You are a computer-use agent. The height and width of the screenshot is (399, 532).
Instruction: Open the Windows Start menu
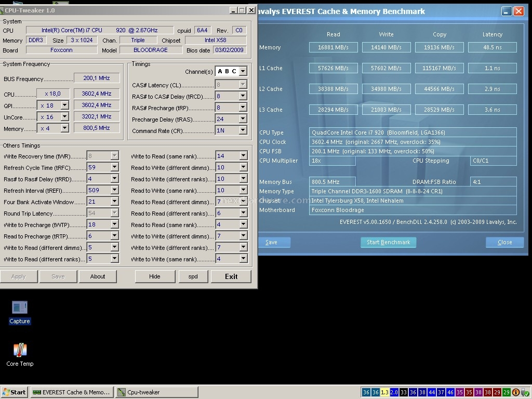[14, 392]
